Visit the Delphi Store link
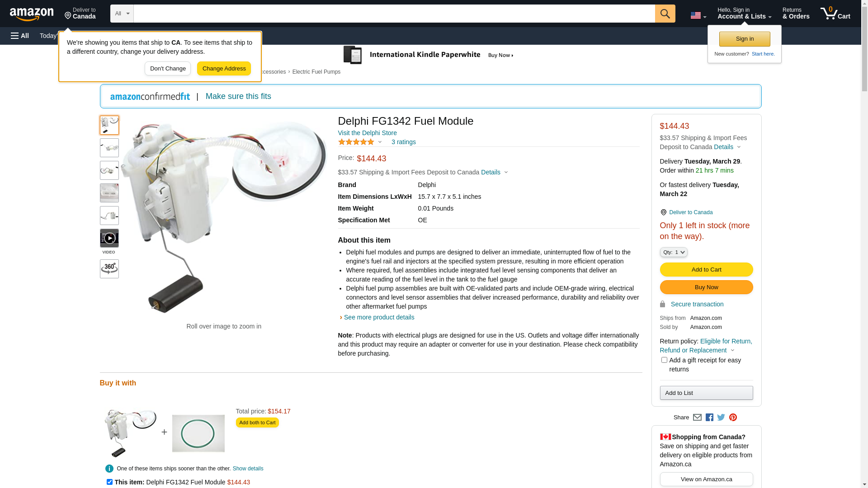 click(x=368, y=133)
